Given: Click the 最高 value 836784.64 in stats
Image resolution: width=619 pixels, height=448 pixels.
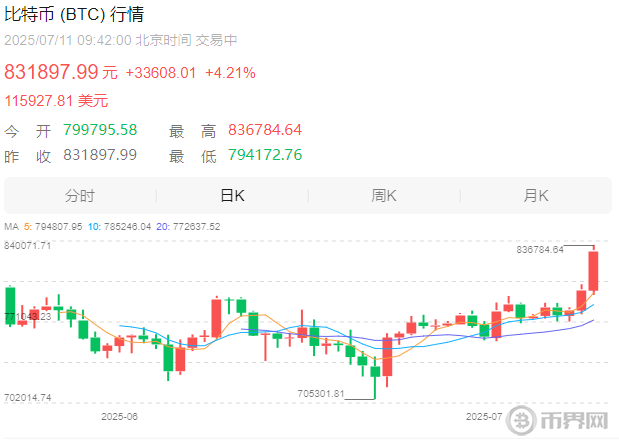Looking at the screenshot, I should click(265, 130).
